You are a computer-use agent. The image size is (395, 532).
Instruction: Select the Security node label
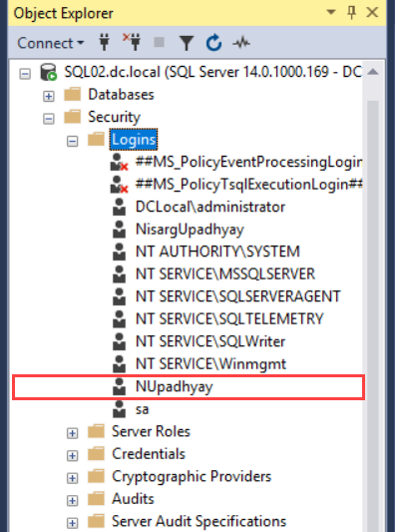pyautogui.click(x=115, y=117)
